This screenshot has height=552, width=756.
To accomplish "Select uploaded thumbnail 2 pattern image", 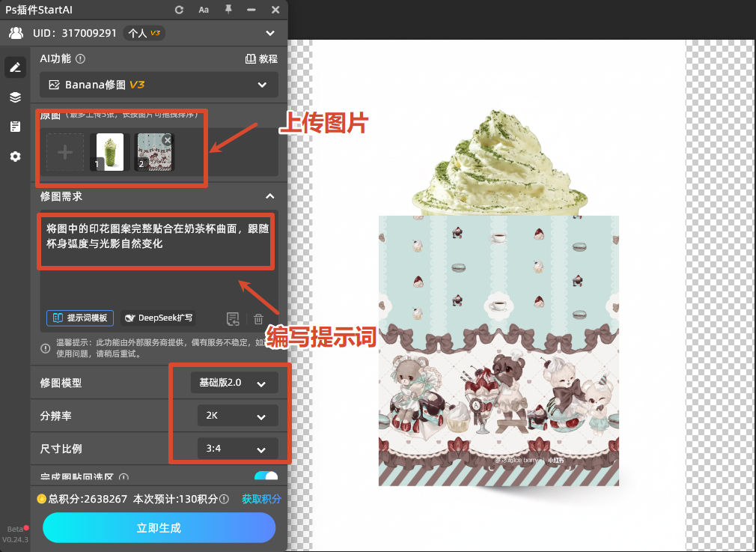I will [154, 153].
